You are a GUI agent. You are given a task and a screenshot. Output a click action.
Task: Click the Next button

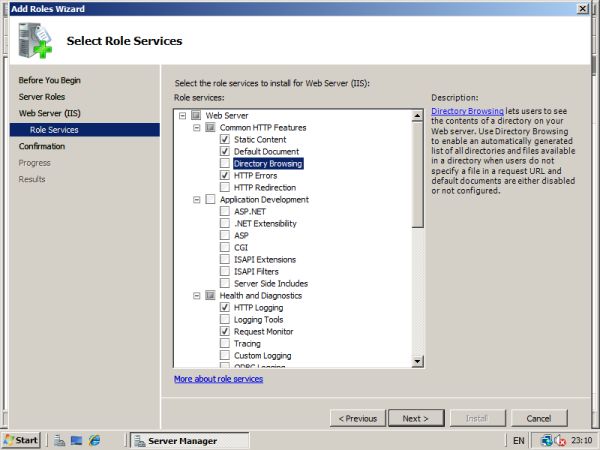click(x=416, y=418)
